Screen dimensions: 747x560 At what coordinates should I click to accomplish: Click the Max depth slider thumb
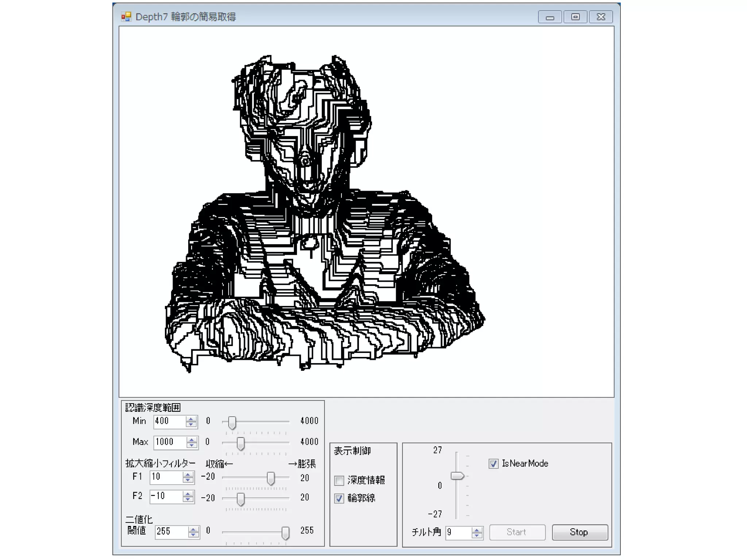click(240, 443)
